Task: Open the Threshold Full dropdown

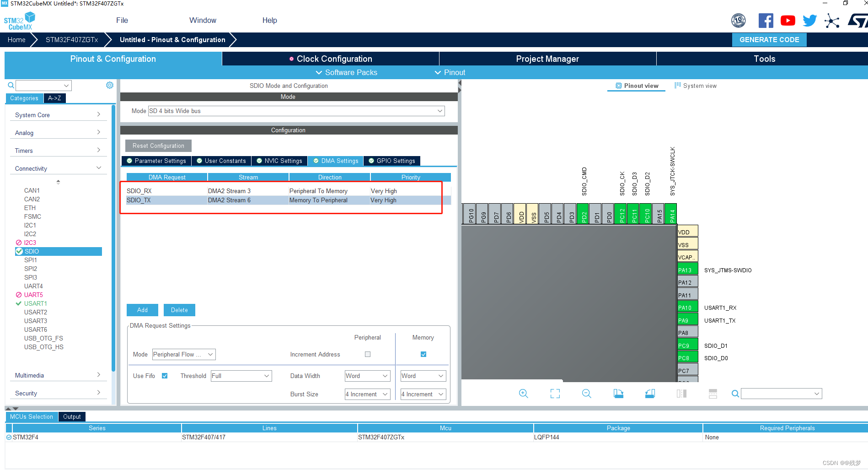Action: coord(241,376)
